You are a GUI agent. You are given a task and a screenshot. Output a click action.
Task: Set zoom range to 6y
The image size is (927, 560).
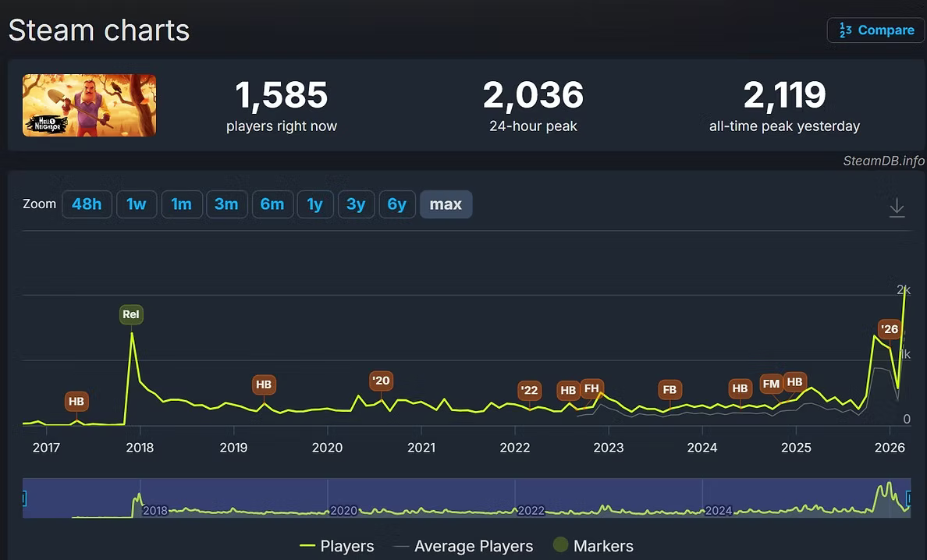click(x=396, y=204)
